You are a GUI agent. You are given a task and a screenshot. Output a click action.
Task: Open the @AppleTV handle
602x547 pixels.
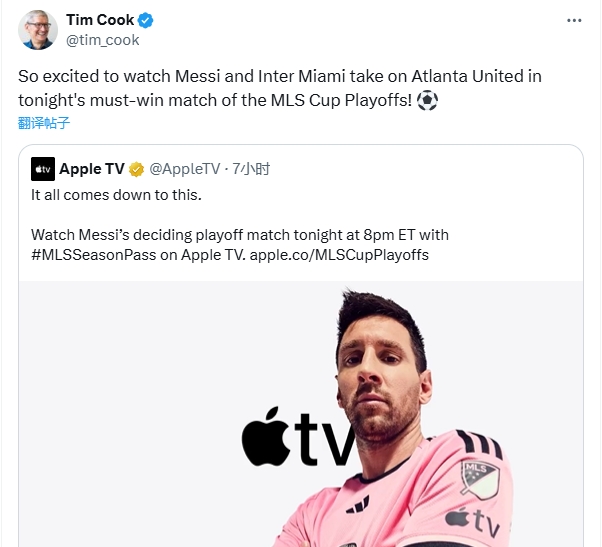click(185, 169)
